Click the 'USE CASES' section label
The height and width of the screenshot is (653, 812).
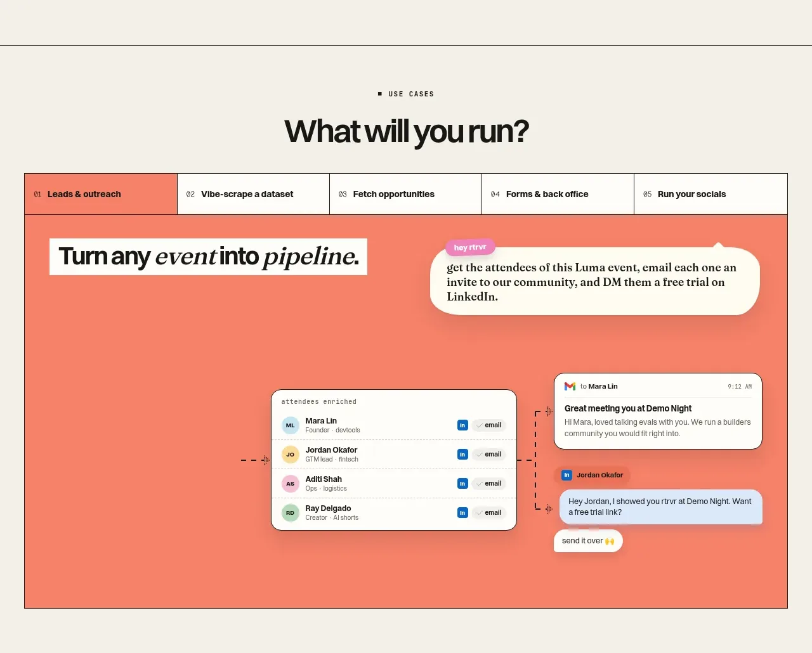click(411, 94)
